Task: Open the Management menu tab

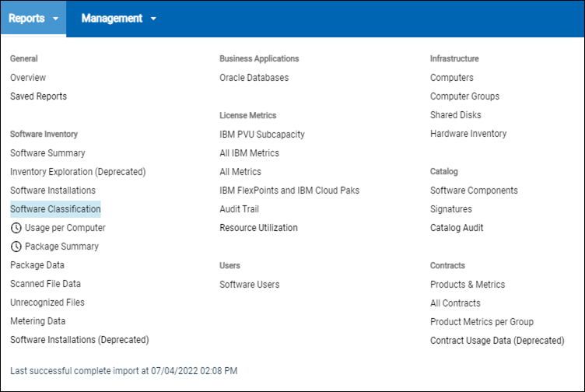Action: (x=112, y=19)
